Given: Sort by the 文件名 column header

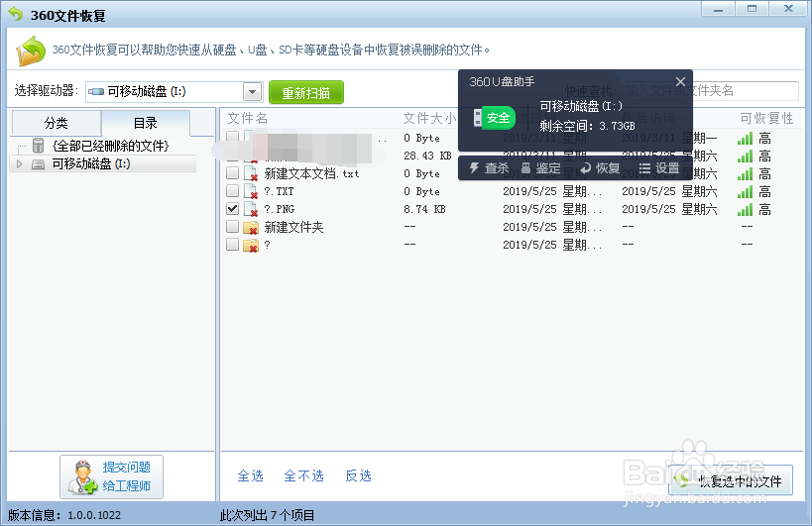Looking at the screenshot, I should click(248, 119).
